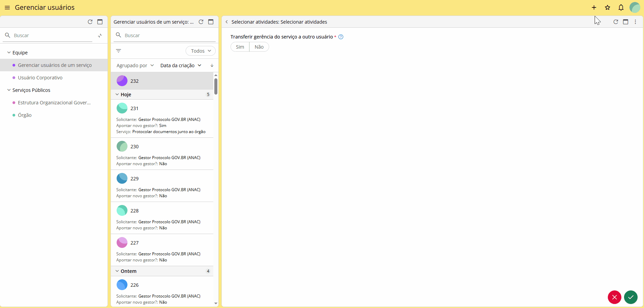Click the list scrollbar thumb

(216, 86)
